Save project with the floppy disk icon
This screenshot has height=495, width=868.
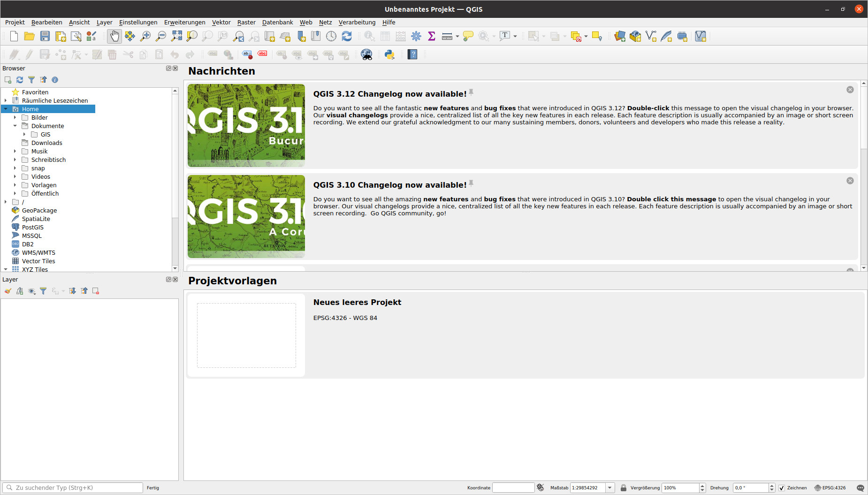45,36
